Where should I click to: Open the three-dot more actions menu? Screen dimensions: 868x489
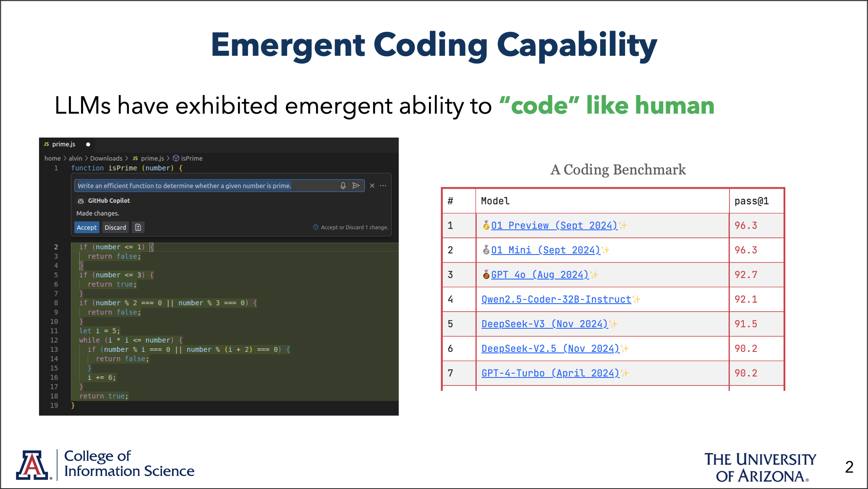pos(383,185)
